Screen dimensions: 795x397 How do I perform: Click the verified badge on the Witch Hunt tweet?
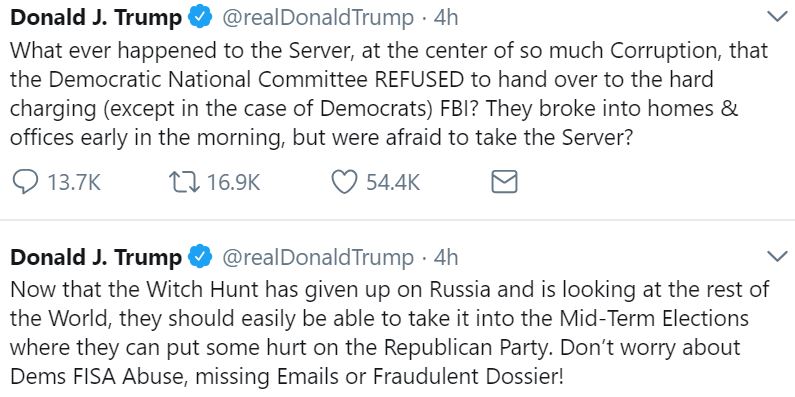pyautogui.click(x=200, y=257)
